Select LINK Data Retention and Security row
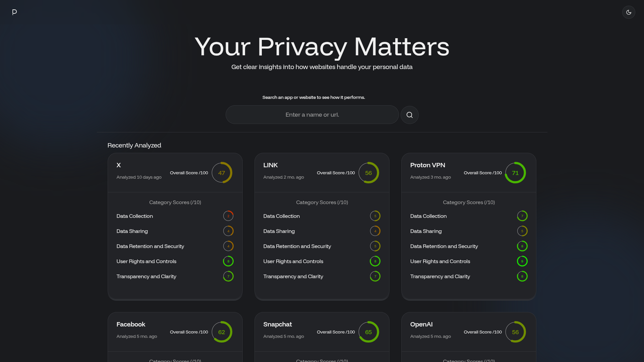Viewport: 644px width, 362px height. click(x=297, y=246)
